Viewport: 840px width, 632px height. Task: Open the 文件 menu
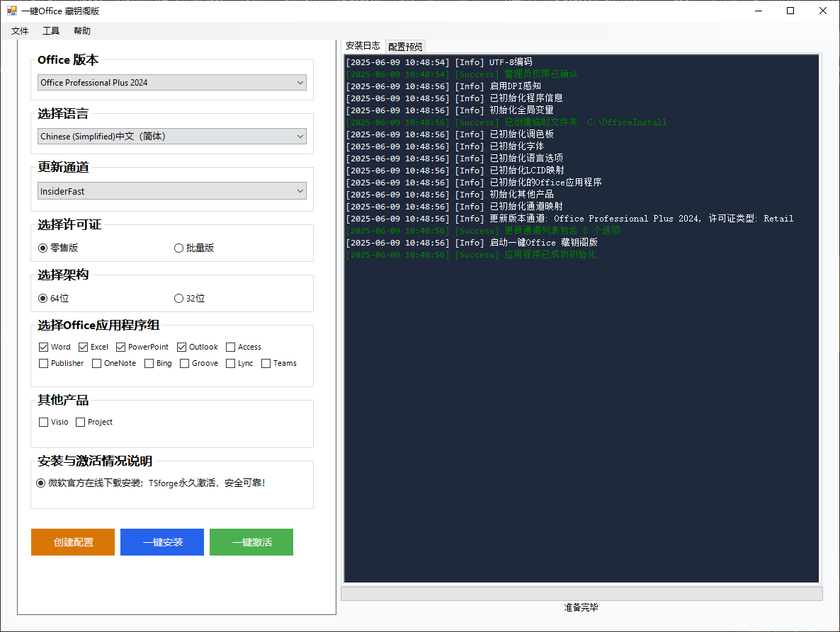click(20, 31)
